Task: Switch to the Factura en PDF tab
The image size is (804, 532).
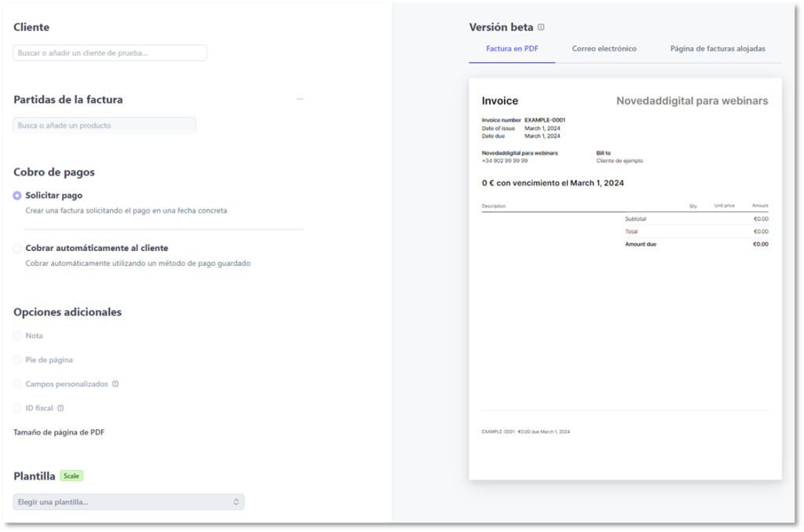Action: (x=512, y=49)
